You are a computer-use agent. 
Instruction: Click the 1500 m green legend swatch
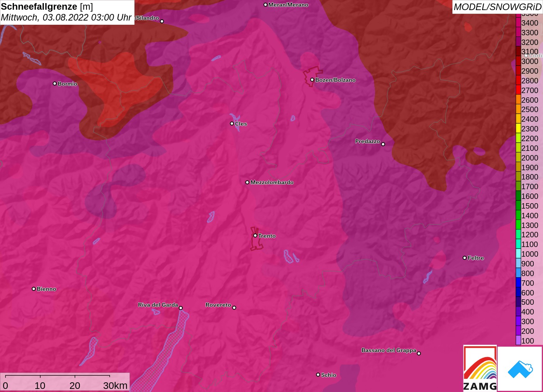[518, 206]
